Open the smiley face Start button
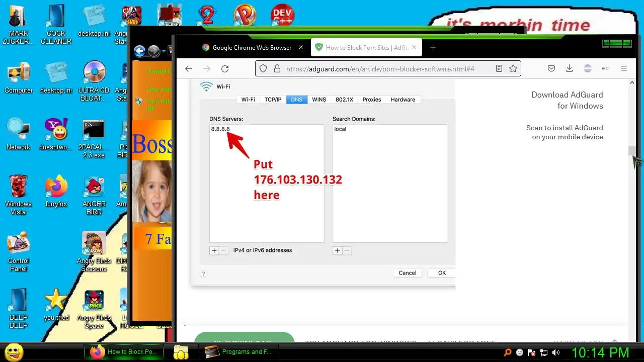644x362 pixels. (14, 351)
